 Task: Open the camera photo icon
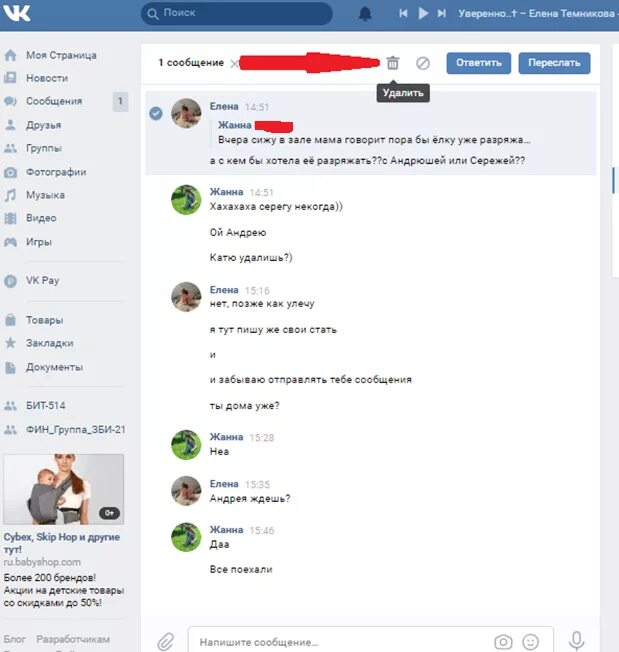[x=503, y=642]
